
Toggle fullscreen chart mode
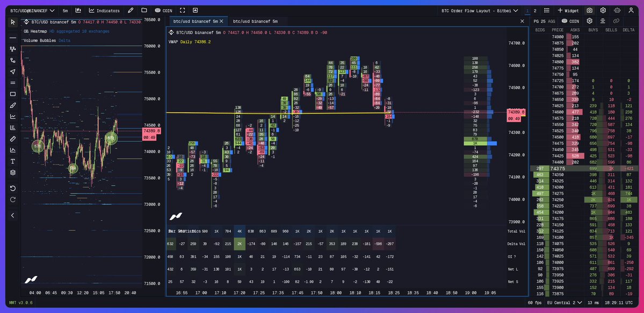(x=183, y=10)
